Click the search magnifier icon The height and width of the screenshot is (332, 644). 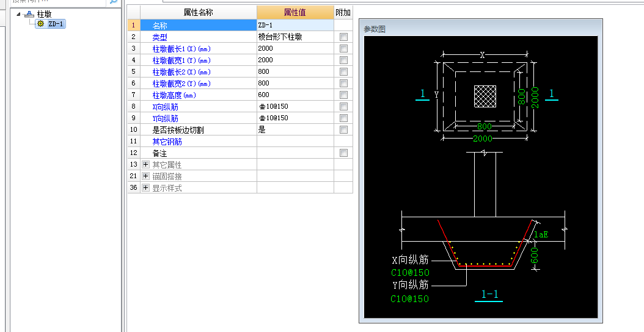point(113,2)
